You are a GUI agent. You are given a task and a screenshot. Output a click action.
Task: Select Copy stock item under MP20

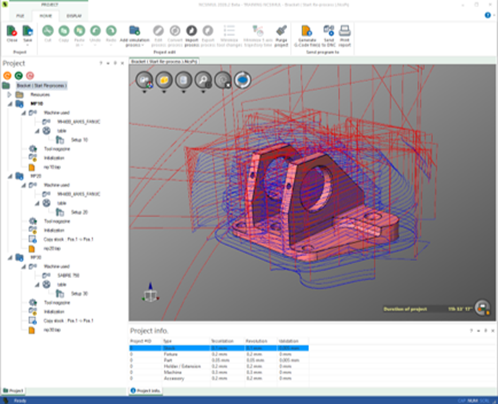(68, 239)
